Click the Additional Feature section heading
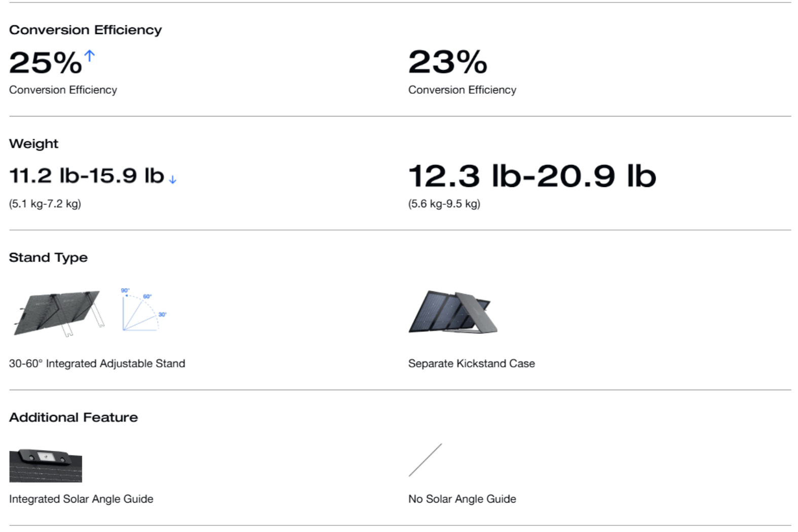Image resolution: width=798 pixels, height=532 pixels. [73, 417]
